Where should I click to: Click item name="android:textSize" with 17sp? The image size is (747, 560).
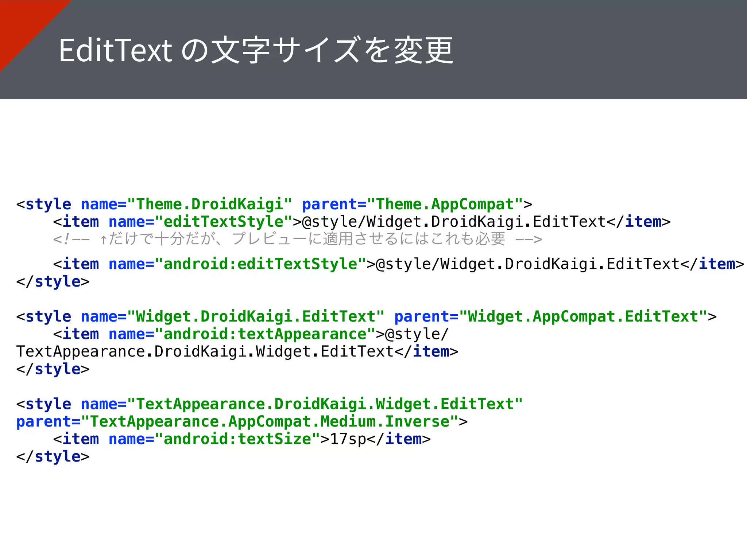(242, 439)
